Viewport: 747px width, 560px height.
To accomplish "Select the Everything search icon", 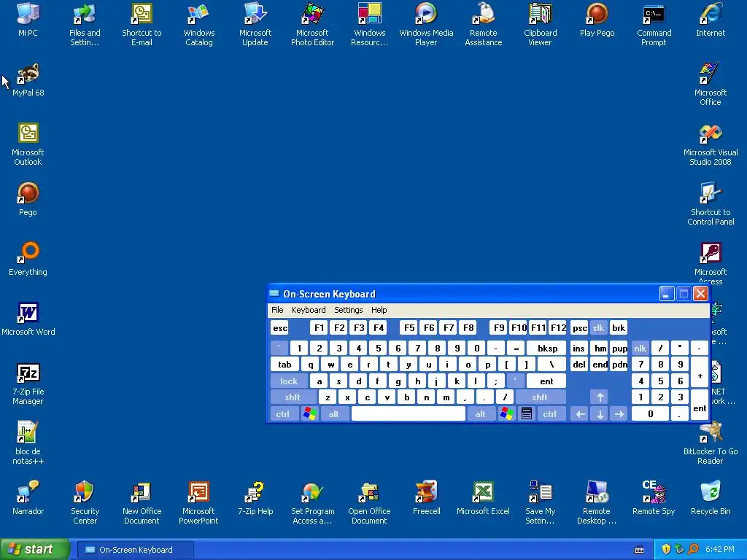I will pos(28,259).
